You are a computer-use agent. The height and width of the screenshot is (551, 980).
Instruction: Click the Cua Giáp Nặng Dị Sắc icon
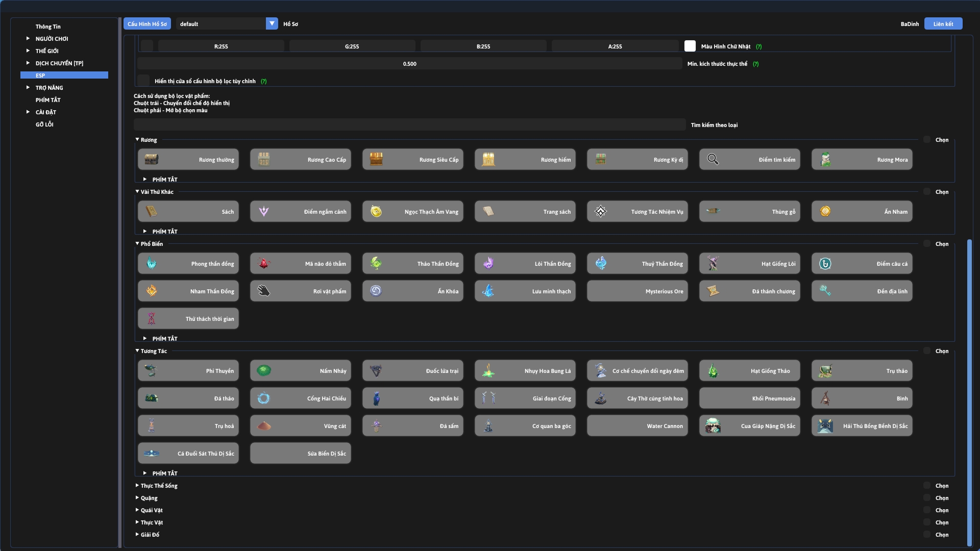713,426
